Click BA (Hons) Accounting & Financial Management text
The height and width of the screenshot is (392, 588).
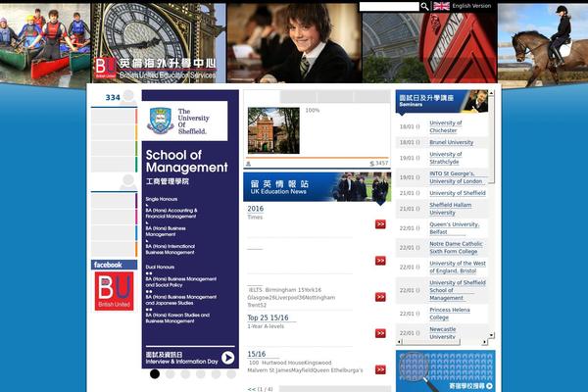(171, 214)
